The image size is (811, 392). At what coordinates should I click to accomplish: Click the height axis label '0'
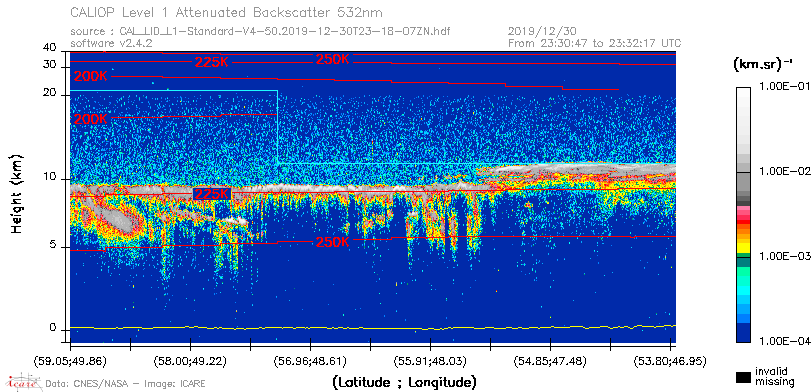tap(52, 327)
